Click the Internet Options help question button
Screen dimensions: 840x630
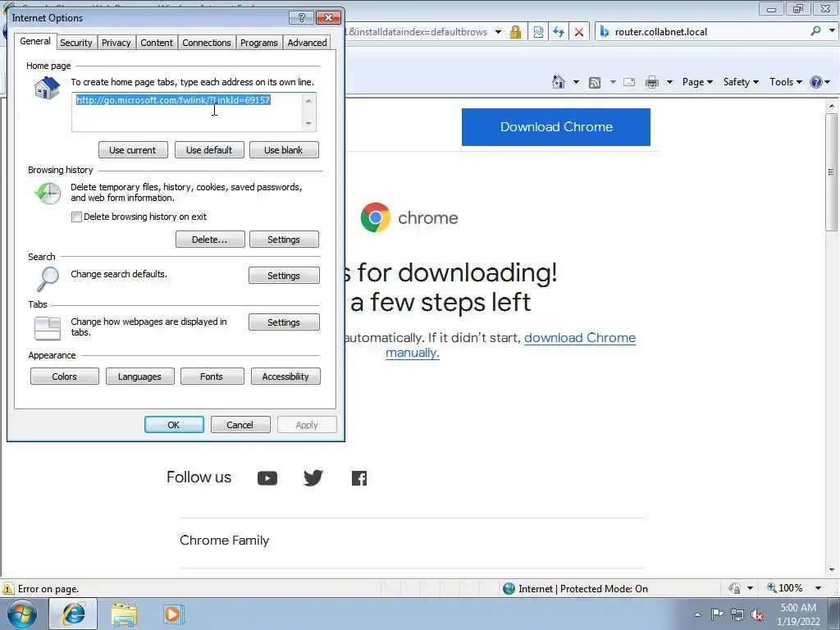[301, 18]
